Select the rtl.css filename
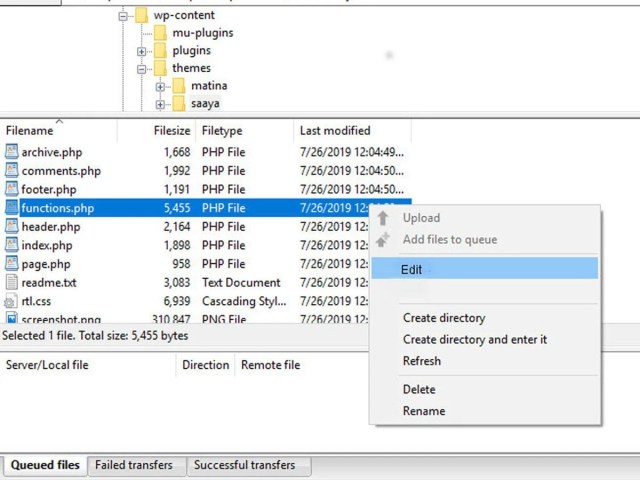Viewport: 640px width, 480px height. pos(36,302)
